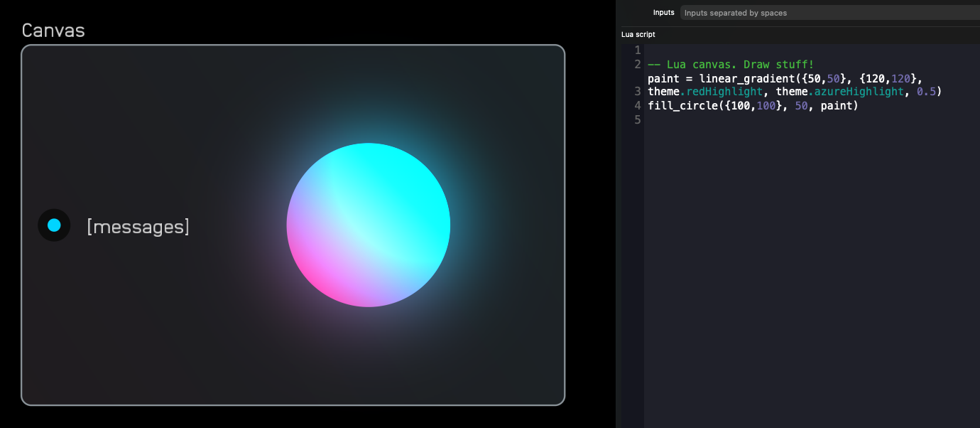Click the 0.5 gradient ratio value
Viewport: 980px width, 428px height.
coord(927,91)
